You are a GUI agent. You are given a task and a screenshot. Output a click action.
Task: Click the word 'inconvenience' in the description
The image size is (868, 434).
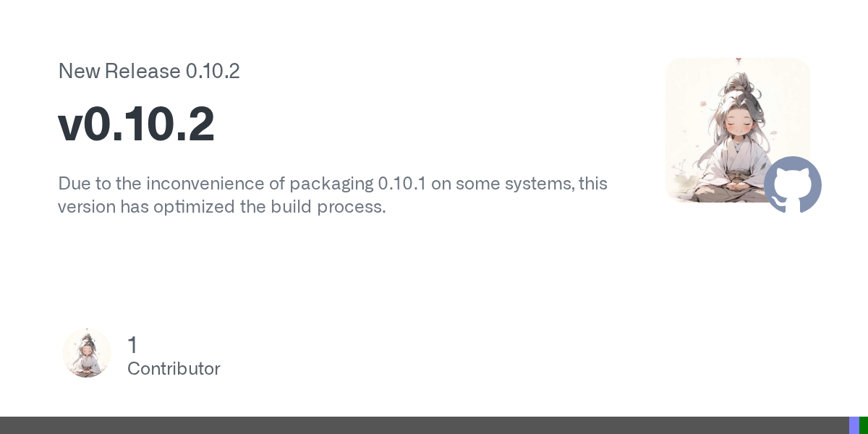pos(195,184)
